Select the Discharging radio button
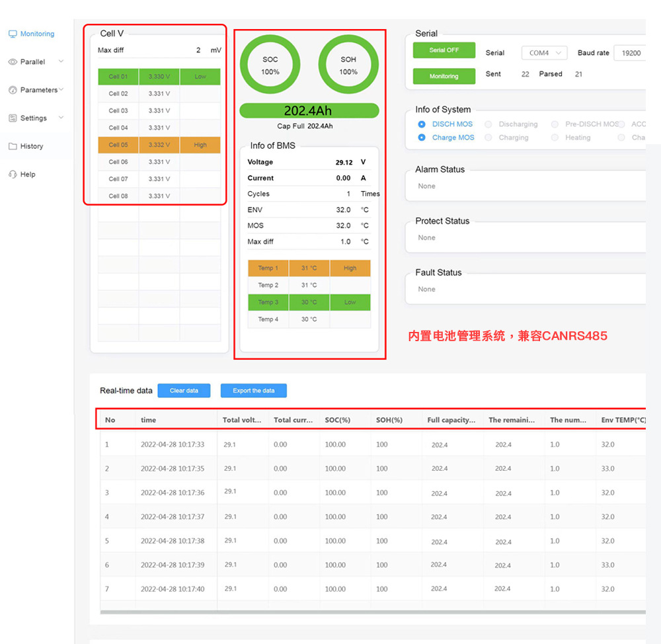Viewport: 661px width, 644px height. point(488,124)
